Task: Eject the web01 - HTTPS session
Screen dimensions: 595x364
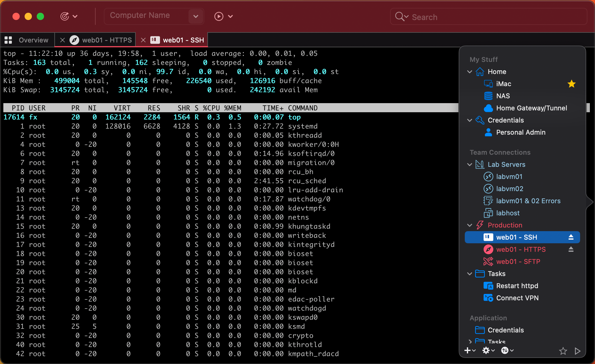Action: click(571, 249)
